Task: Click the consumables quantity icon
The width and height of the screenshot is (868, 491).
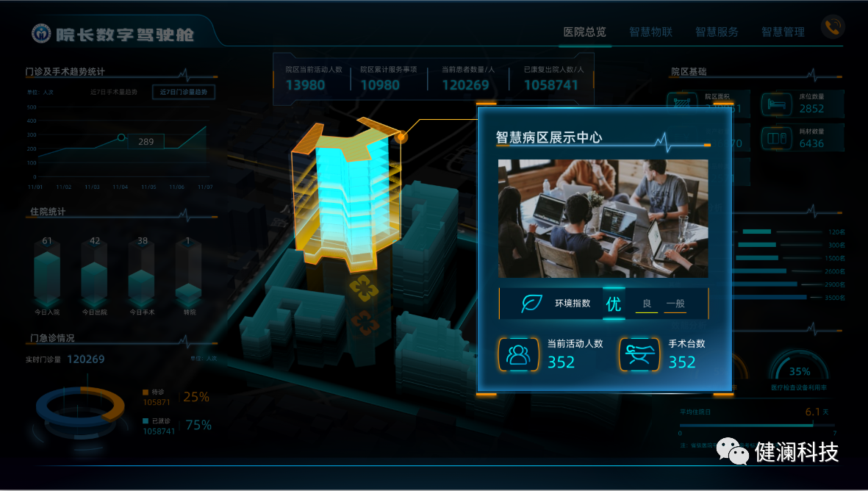Action: click(x=777, y=138)
